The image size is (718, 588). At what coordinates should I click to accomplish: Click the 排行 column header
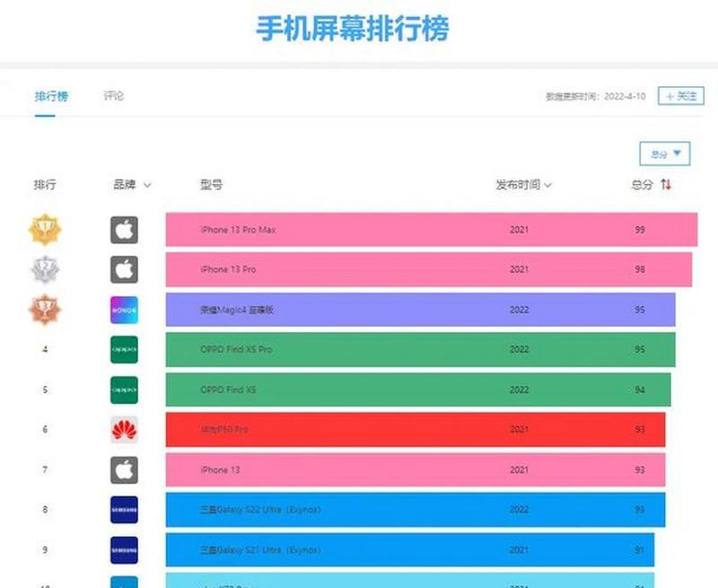coord(45,185)
